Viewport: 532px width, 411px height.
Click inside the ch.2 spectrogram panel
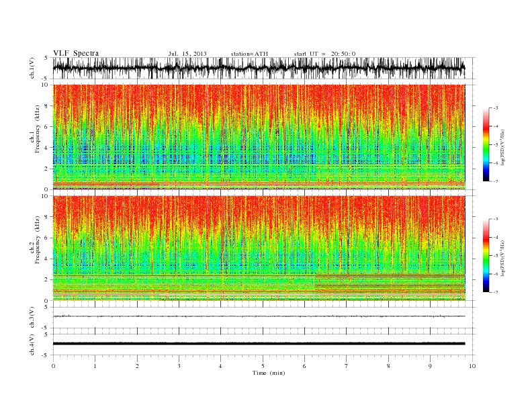(x=259, y=248)
